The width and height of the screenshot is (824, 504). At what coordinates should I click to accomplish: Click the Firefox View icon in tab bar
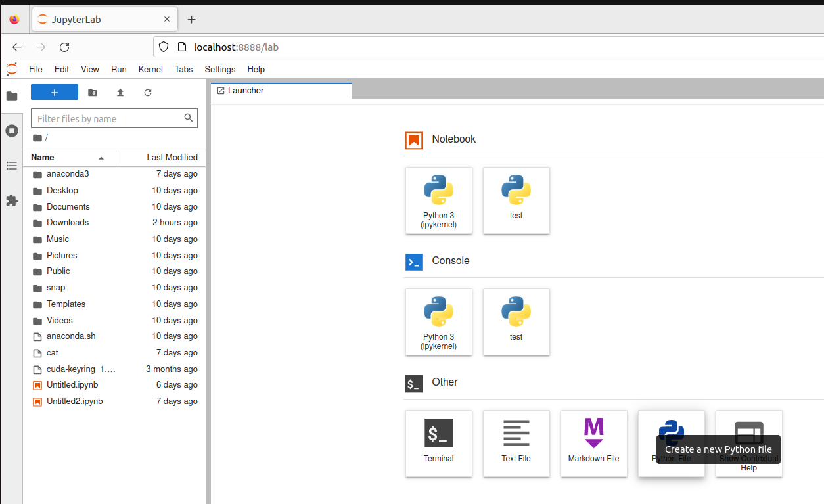tap(14, 20)
